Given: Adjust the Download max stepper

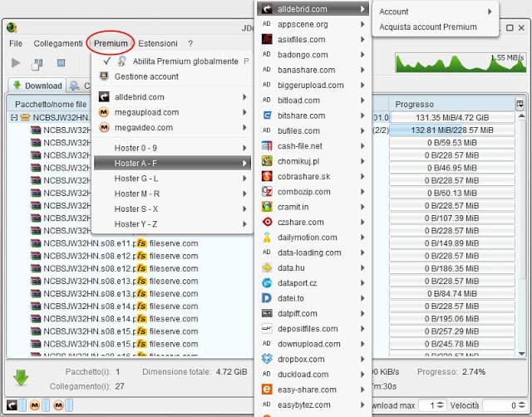Looking at the screenshot, I should [x=440, y=405].
